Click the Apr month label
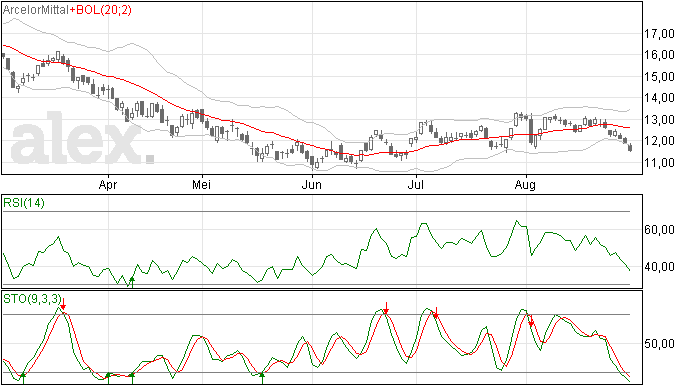 pos(108,185)
